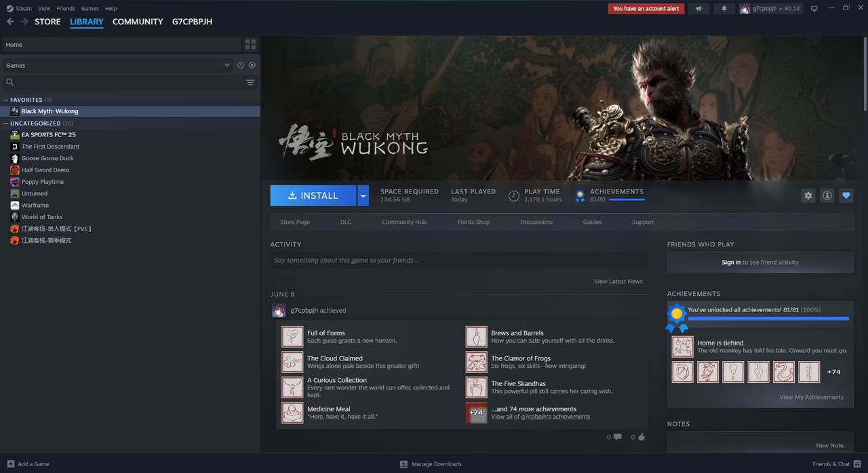Click A Curious Collection achievement icon
The image size is (868, 473).
(x=292, y=387)
